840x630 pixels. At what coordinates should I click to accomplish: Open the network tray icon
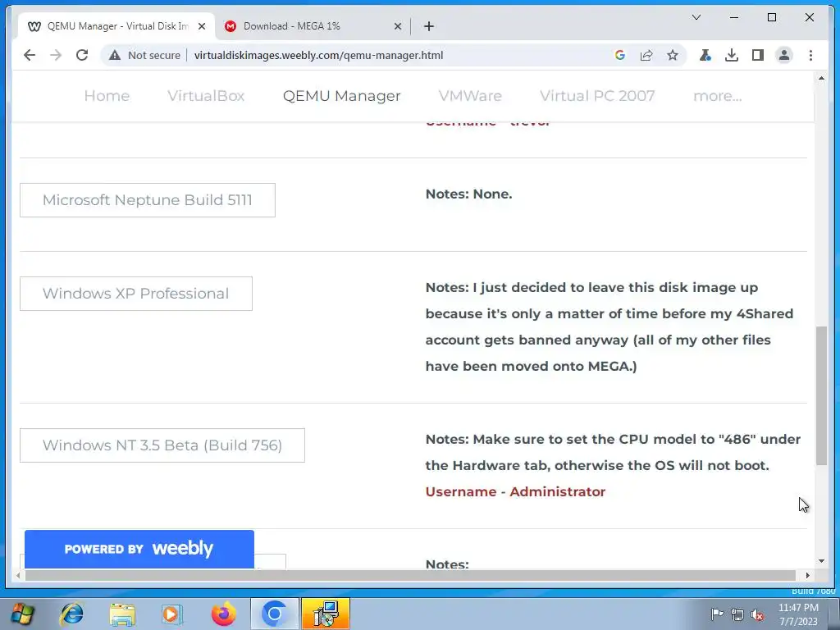(737, 614)
